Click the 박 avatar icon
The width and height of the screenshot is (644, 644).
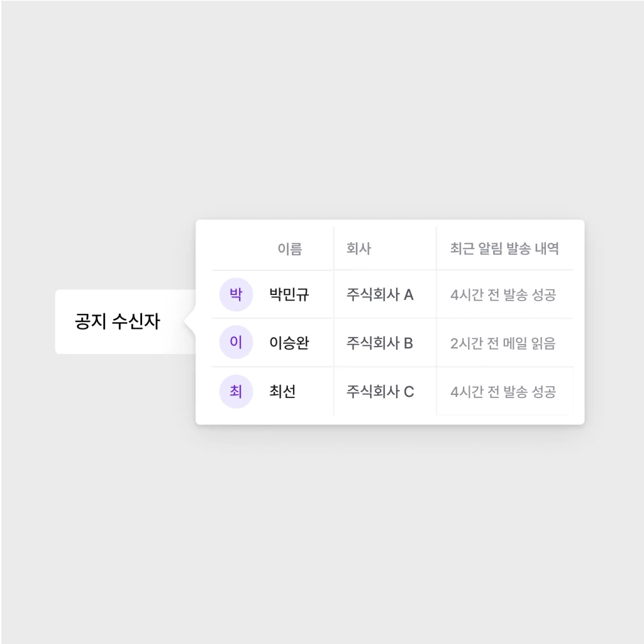click(236, 294)
